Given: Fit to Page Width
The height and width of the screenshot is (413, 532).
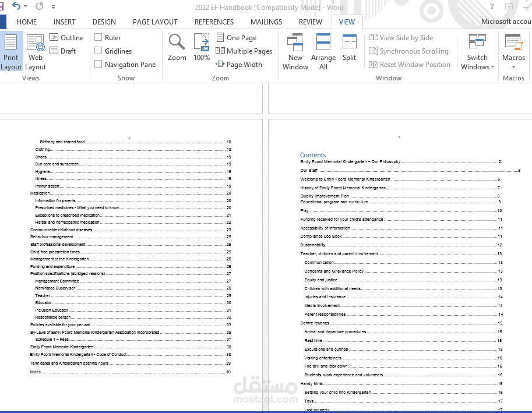Looking at the screenshot, I should tap(239, 65).
